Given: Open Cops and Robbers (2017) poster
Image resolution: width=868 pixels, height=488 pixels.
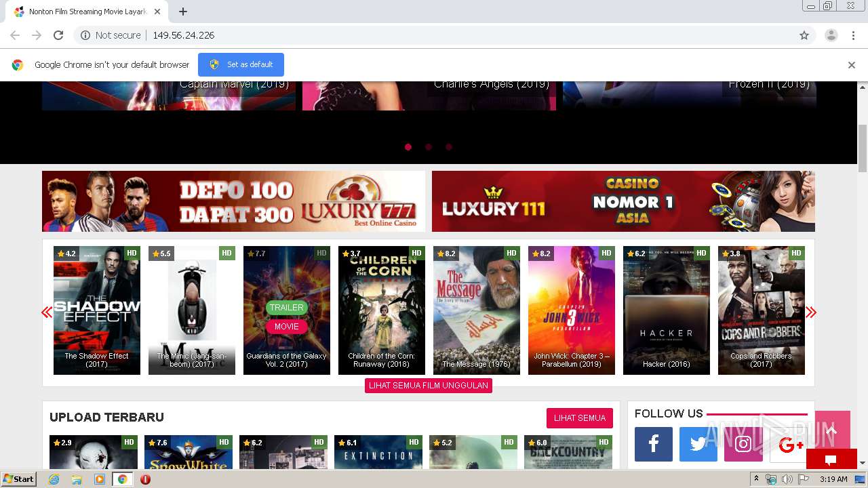Looking at the screenshot, I should pos(762,310).
